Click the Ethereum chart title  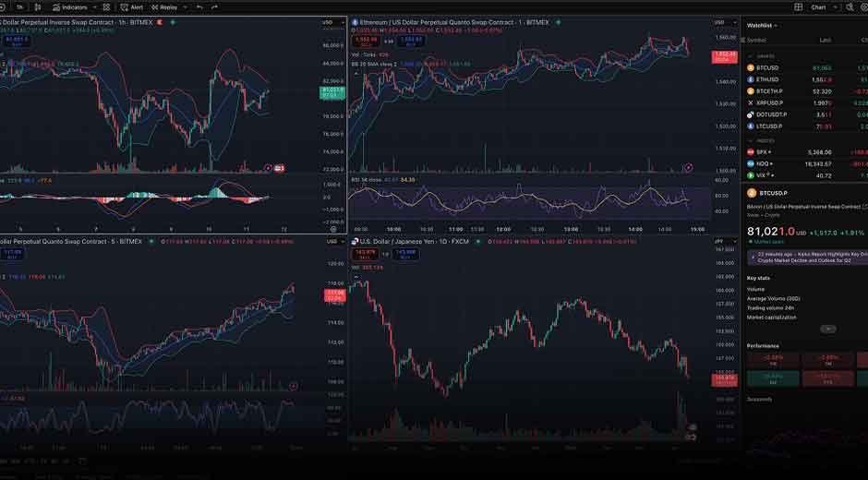[x=454, y=23]
